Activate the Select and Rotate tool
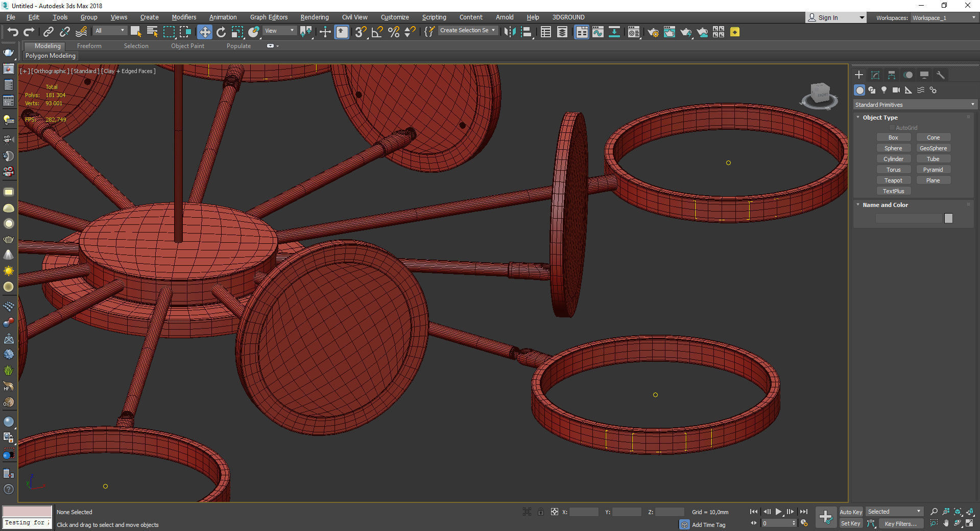The height and width of the screenshot is (531, 980). pos(221,32)
